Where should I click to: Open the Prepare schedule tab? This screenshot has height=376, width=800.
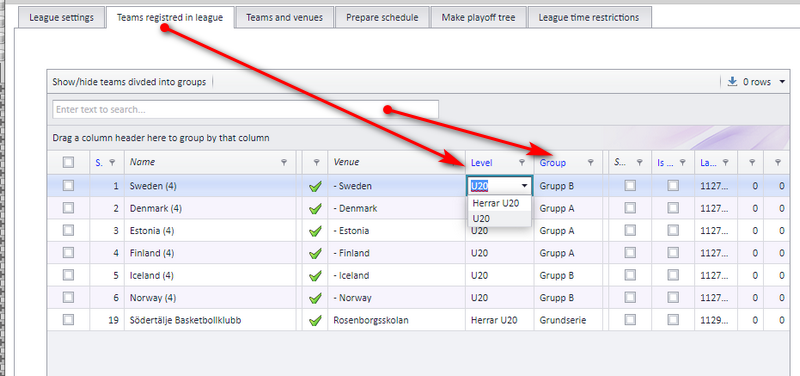(x=382, y=17)
